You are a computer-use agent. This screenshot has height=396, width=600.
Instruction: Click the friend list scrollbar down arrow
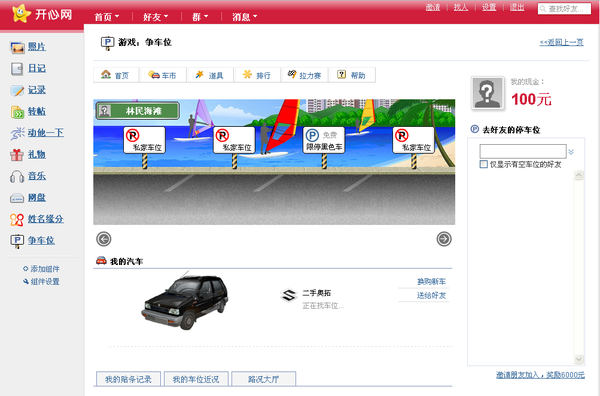pos(579,359)
